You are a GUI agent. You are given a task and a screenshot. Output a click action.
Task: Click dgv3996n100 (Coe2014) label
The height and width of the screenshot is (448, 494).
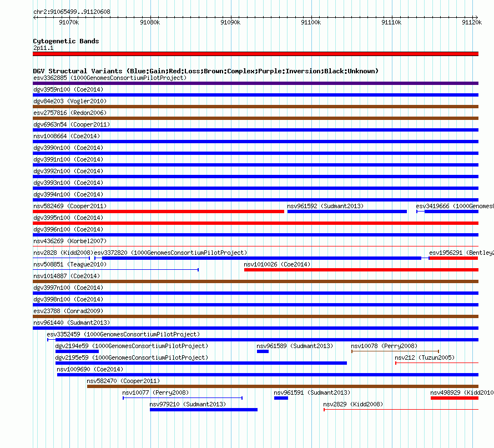pos(68,229)
